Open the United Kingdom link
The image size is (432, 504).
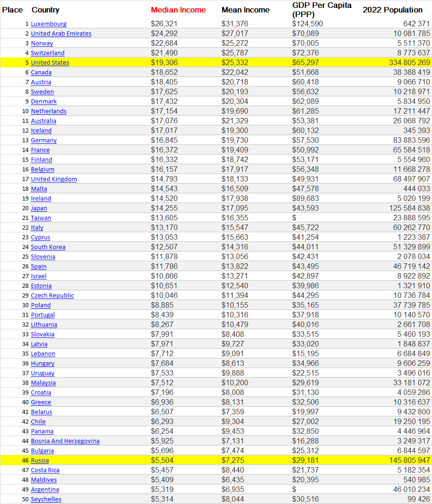pos(54,179)
